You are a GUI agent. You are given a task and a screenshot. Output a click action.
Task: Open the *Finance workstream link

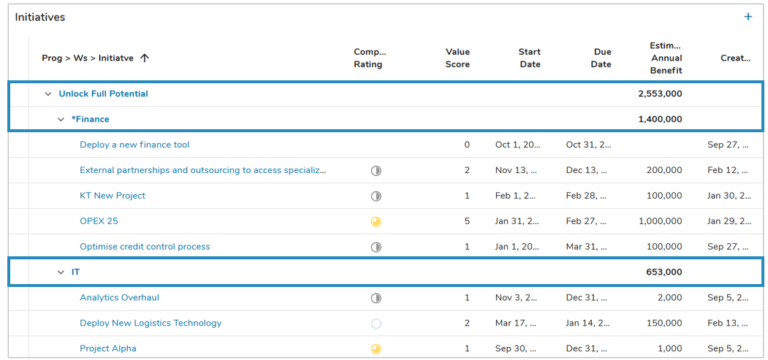90,120
